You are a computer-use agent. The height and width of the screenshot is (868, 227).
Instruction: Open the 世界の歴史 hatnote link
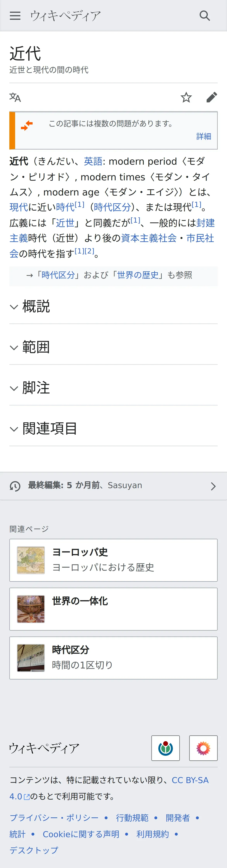click(x=138, y=275)
